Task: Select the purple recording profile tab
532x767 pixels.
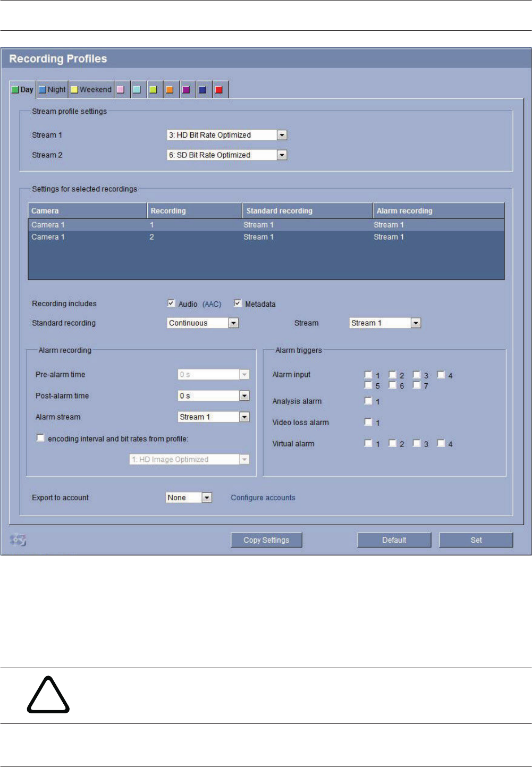Action: coord(186,90)
